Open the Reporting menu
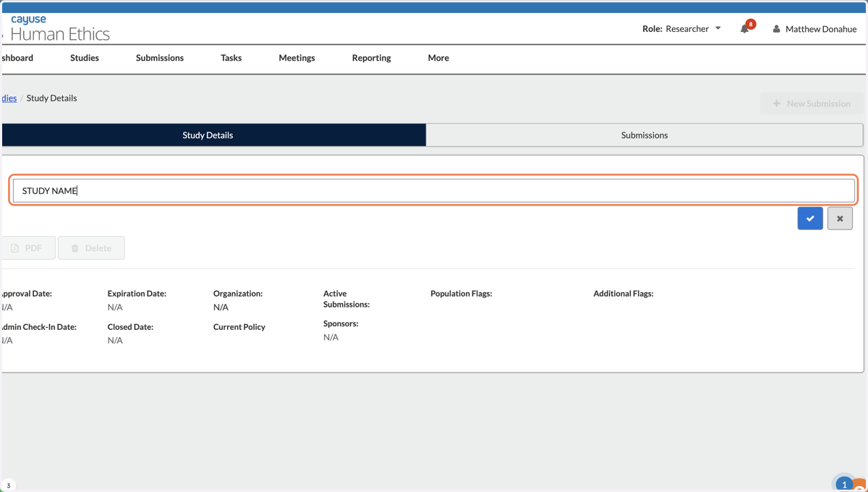Screen dimensions: 868x492 coord(371,58)
